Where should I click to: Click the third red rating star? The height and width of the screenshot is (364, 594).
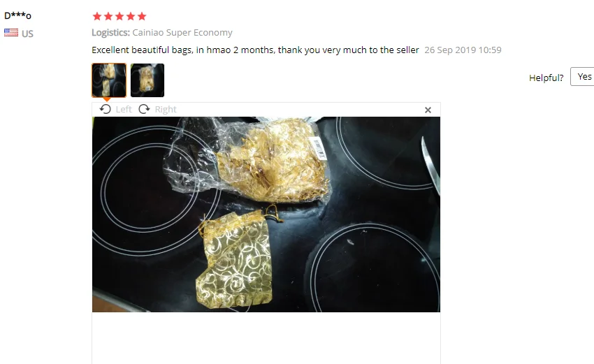click(119, 16)
